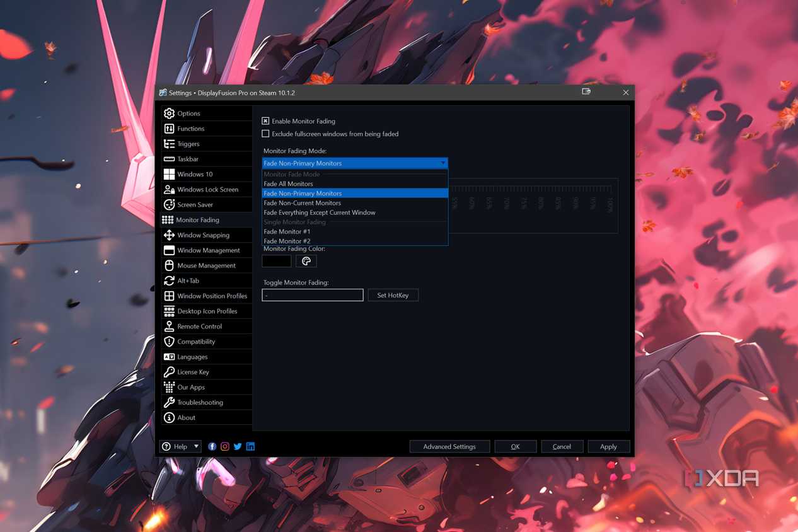
Task: Select the Troubleshooting wrench icon
Action: pyautogui.click(x=169, y=402)
